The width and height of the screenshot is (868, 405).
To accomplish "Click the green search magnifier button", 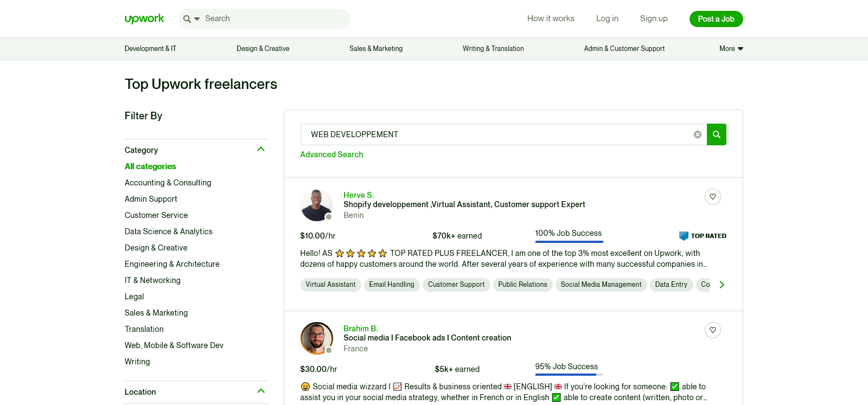I will pos(716,134).
